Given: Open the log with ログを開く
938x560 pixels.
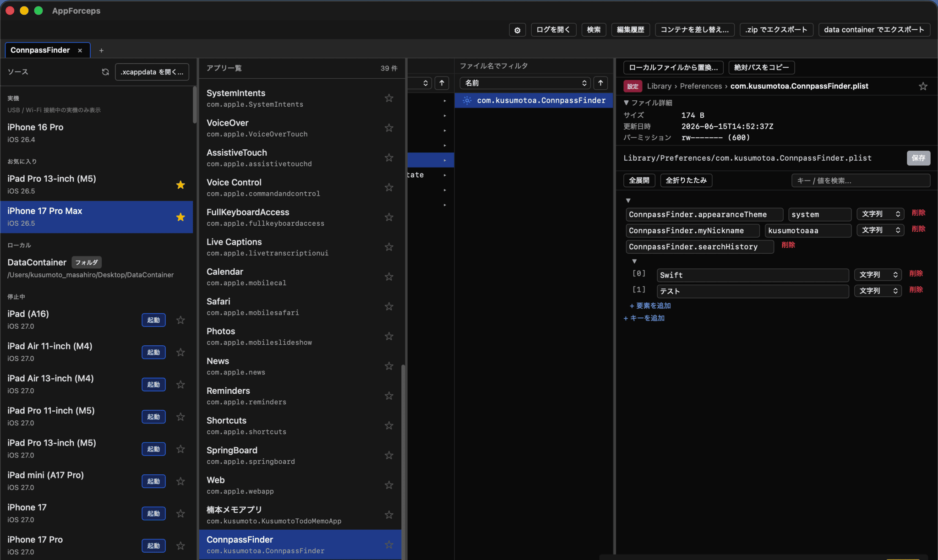Looking at the screenshot, I should [x=553, y=30].
